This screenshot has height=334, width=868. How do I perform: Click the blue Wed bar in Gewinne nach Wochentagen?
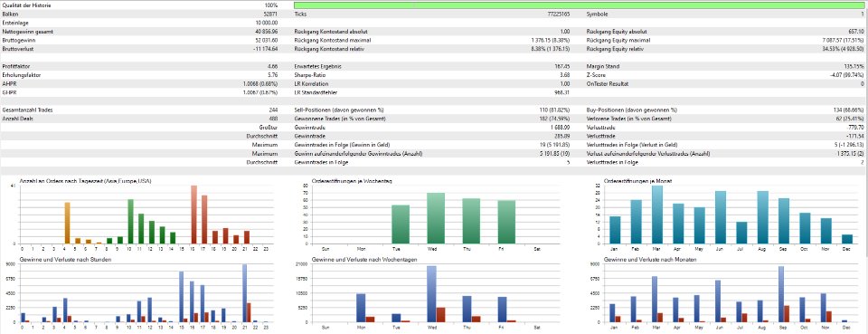pyautogui.click(x=432, y=294)
